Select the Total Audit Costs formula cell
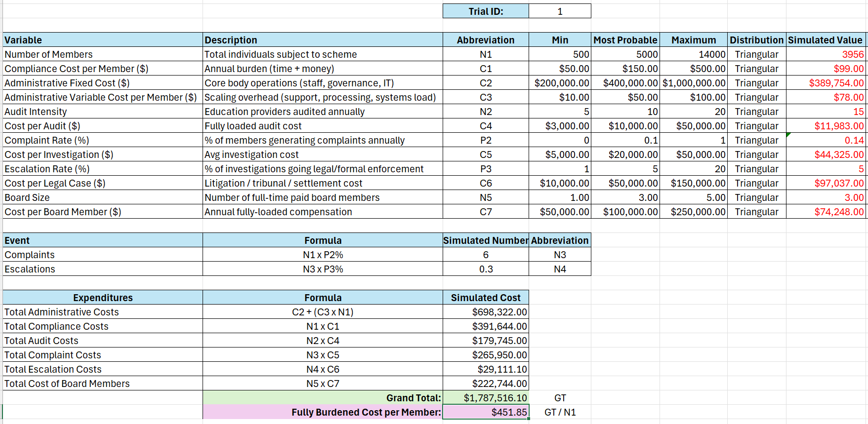868x424 pixels. (323, 341)
